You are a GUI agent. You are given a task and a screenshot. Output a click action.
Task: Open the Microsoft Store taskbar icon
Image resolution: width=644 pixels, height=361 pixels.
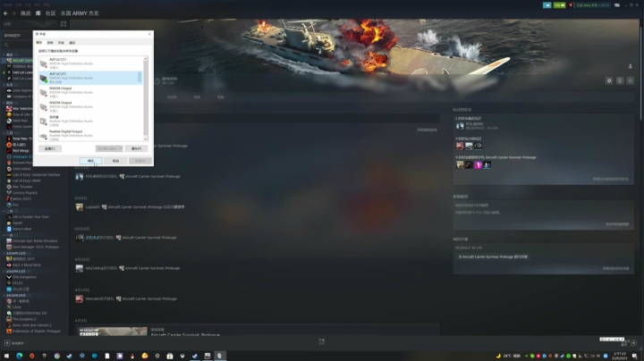coord(170,356)
